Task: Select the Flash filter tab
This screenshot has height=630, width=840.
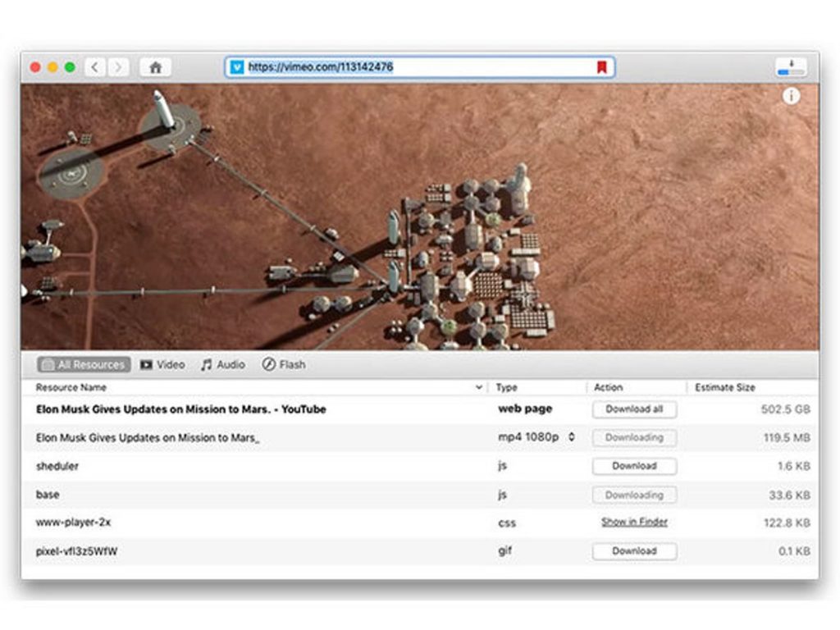Action: click(x=284, y=364)
